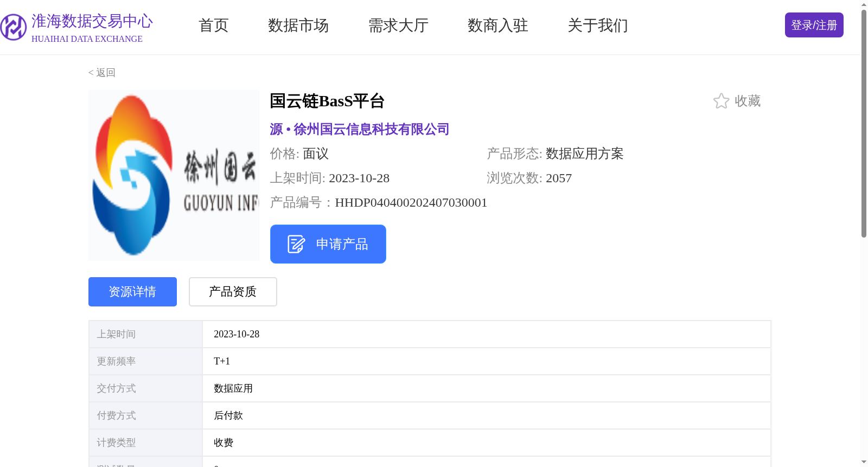Click the table cell 2023-10-28
The image size is (868, 467).
pos(237,334)
